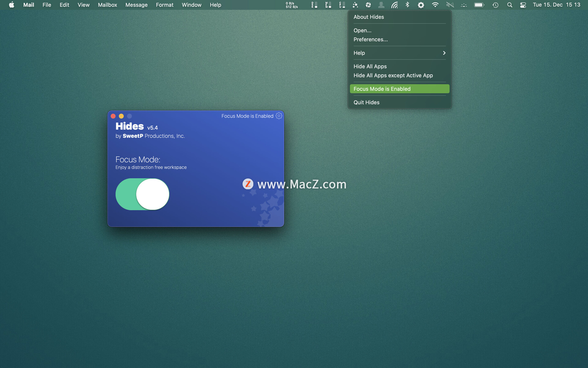Open the memory (MEM) menu bar monitor
This screenshot has height=368, width=588.
tap(328, 5)
